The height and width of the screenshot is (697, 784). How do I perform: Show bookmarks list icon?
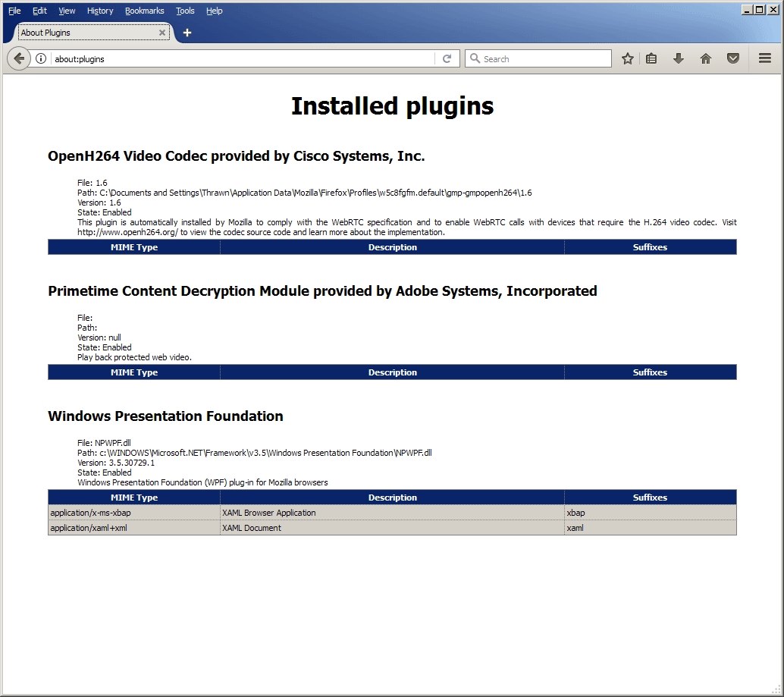pyautogui.click(x=651, y=58)
